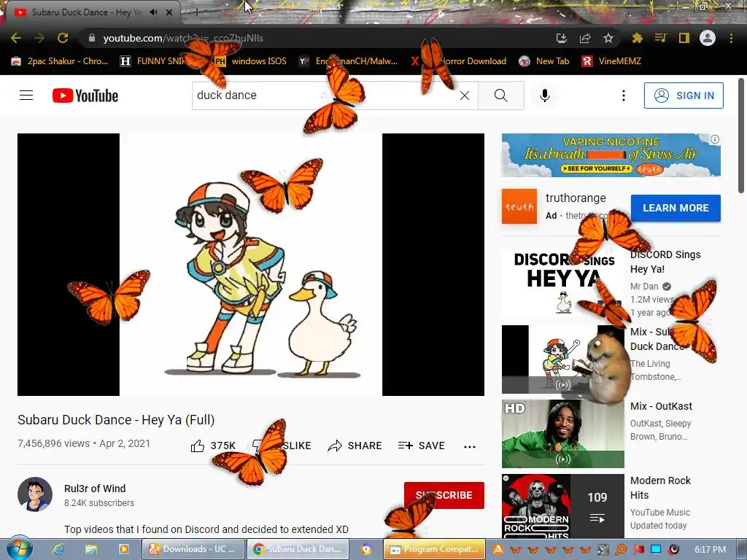Open Rul3r of Wind channel avatar
The image size is (747, 560).
35,494
